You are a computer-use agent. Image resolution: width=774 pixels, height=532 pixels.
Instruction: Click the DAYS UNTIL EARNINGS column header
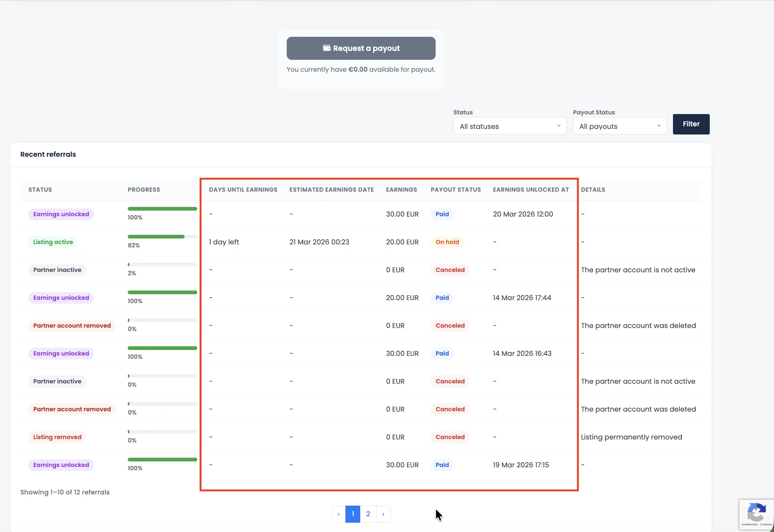coord(243,189)
